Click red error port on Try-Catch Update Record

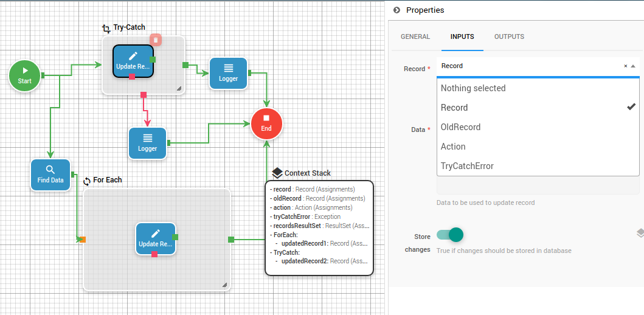132,77
